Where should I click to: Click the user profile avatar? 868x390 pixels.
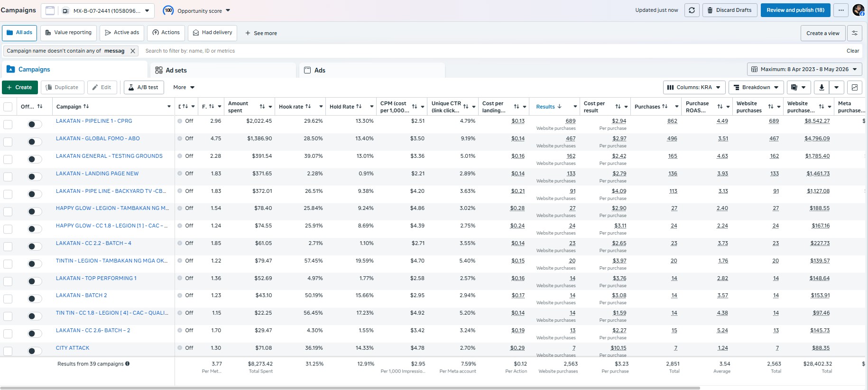point(858,10)
